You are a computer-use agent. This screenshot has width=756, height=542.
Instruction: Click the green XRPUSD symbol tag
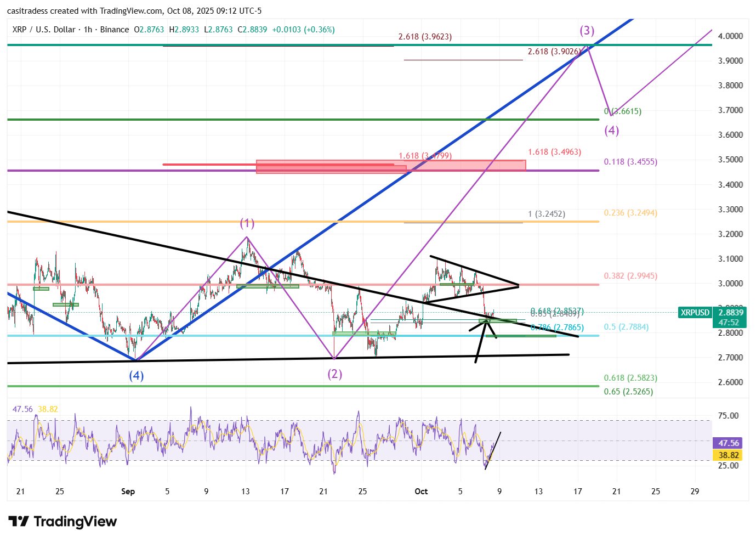(x=695, y=313)
